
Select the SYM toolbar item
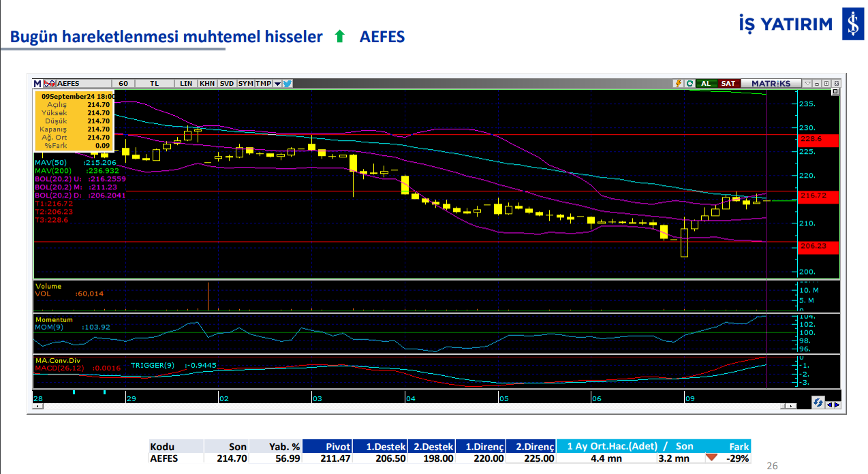pyautogui.click(x=246, y=84)
